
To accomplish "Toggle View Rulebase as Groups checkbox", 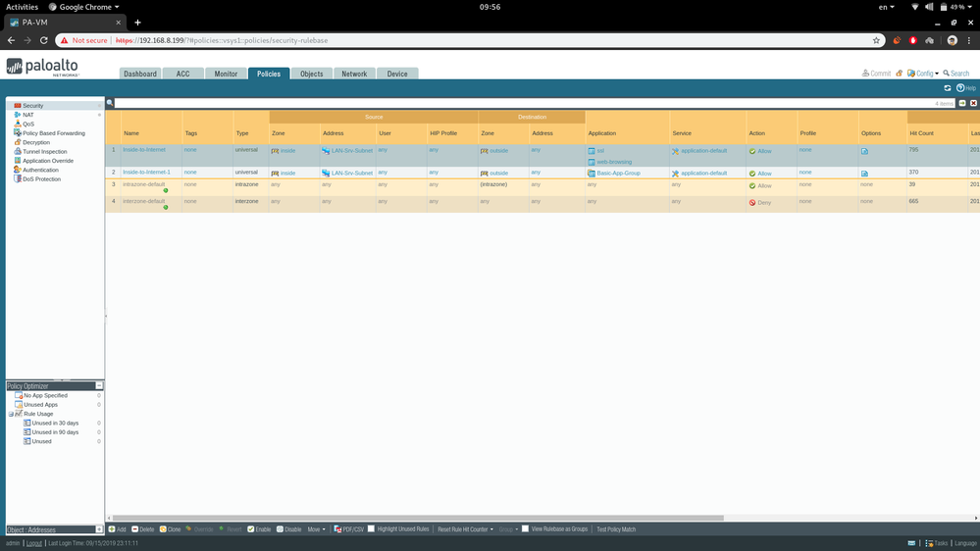I will coord(525,528).
